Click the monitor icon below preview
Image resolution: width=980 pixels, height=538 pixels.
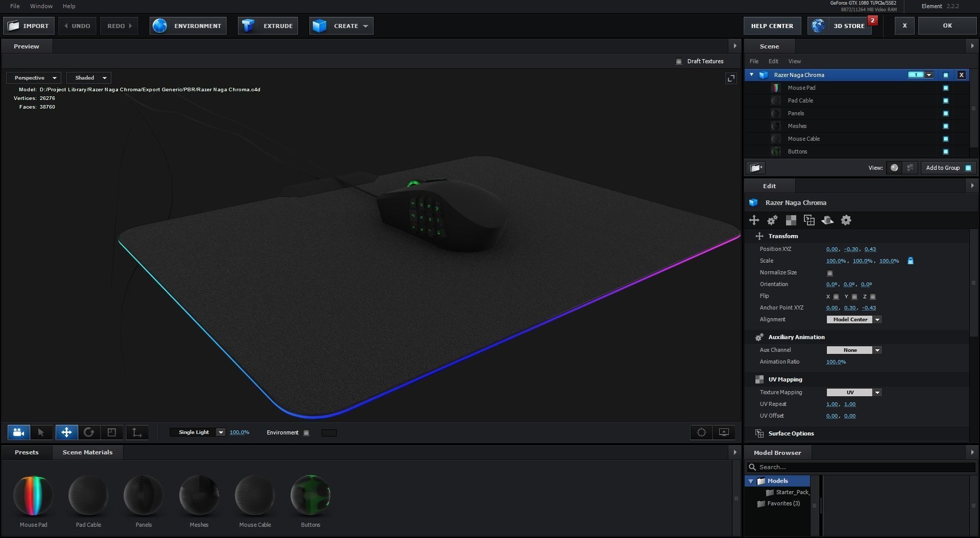[x=724, y=432]
